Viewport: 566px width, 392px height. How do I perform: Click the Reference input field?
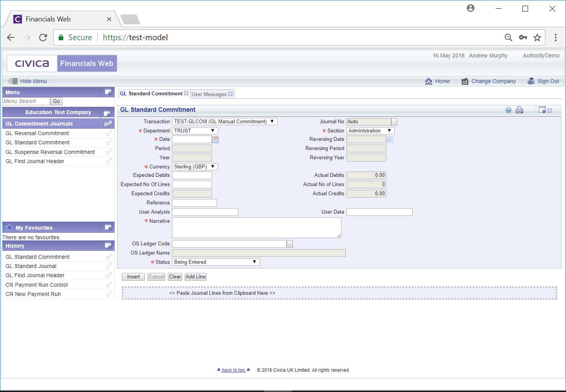click(x=194, y=203)
